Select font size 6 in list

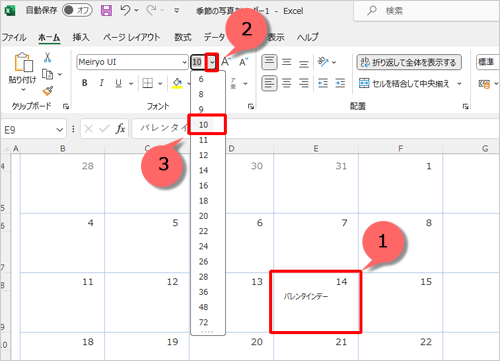208,79
